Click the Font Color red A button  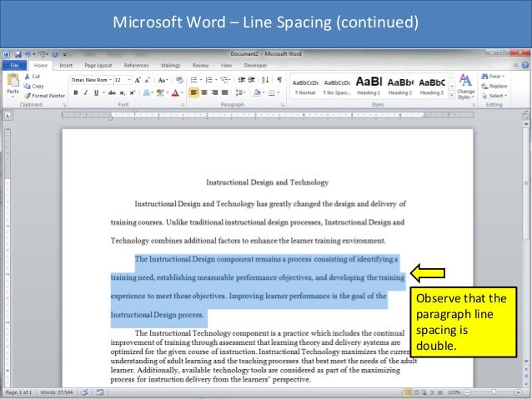tap(175, 92)
